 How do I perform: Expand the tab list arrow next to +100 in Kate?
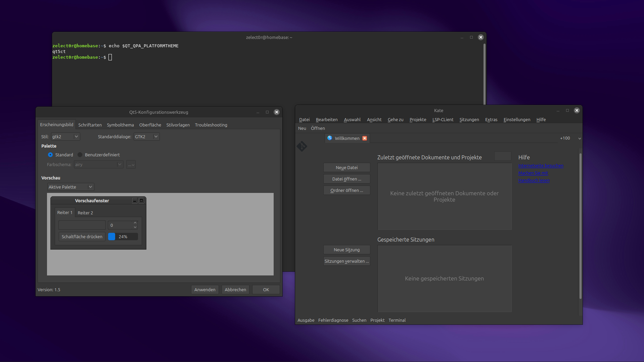pos(580,138)
